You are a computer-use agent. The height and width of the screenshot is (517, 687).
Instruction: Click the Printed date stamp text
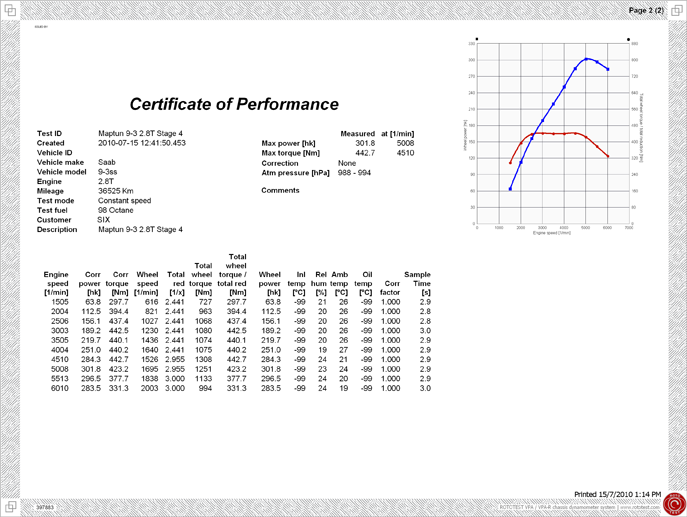pos(617,494)
